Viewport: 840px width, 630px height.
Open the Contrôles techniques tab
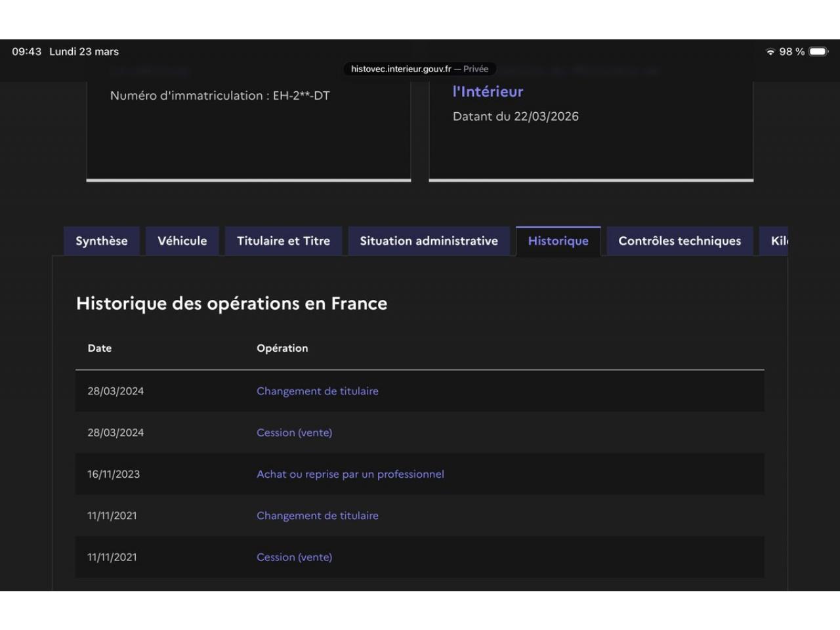679,241
